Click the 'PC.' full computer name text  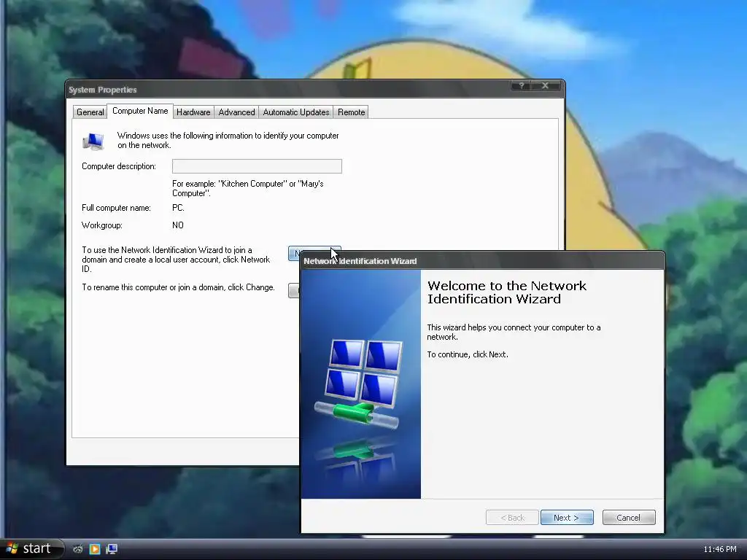(x=178, y=208)
